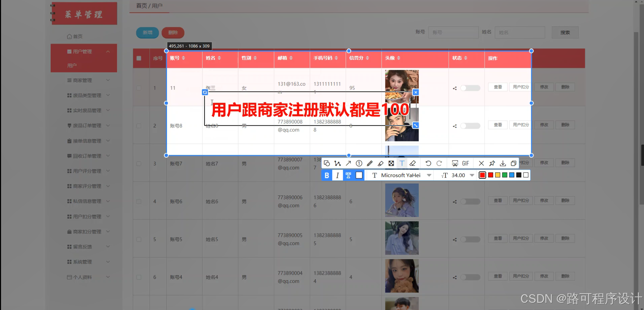644x310 pixels.
Task: Select the rectangle/ellipse shape tool
Action: [327, 163]
